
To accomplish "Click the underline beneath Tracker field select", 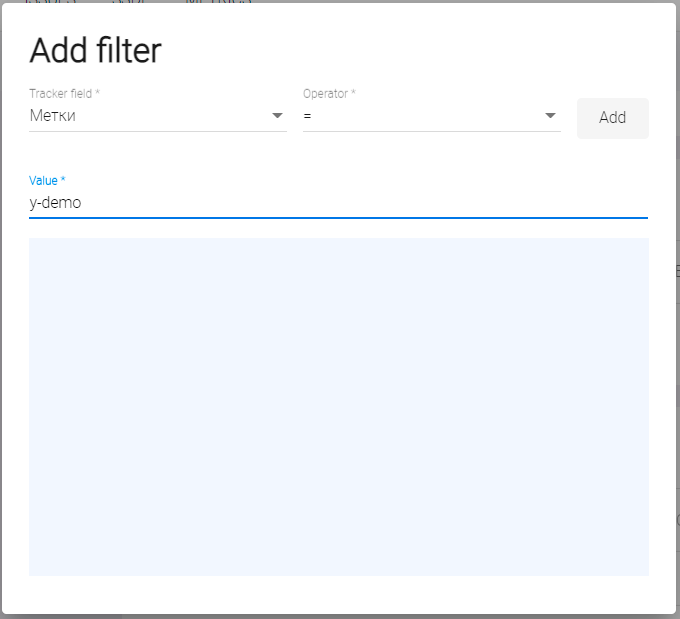I will (158, 131).
